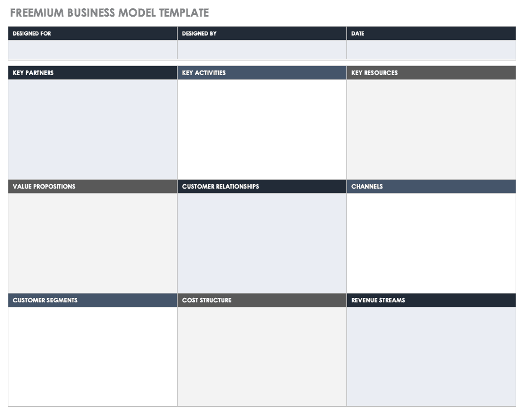Viewport: 524px width, 420px height.
Task: Select the Cost Structure header
Action: (x=262, y=300)
